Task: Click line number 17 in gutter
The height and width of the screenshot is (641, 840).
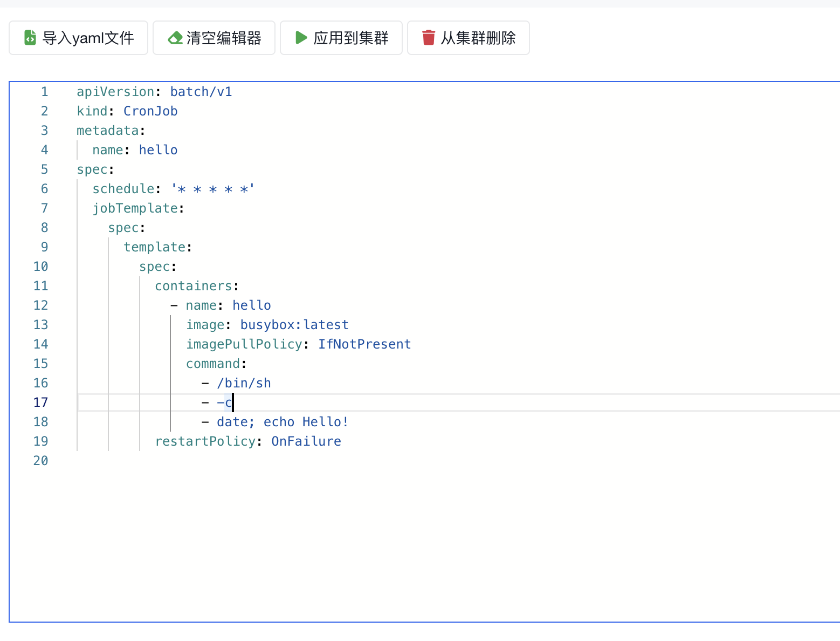Action: (40, 403)
